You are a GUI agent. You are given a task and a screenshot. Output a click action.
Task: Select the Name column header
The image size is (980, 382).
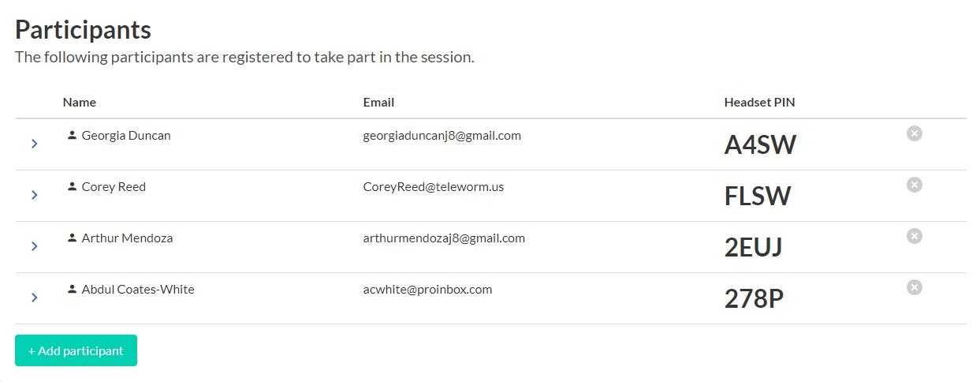[x=80, y=102]
